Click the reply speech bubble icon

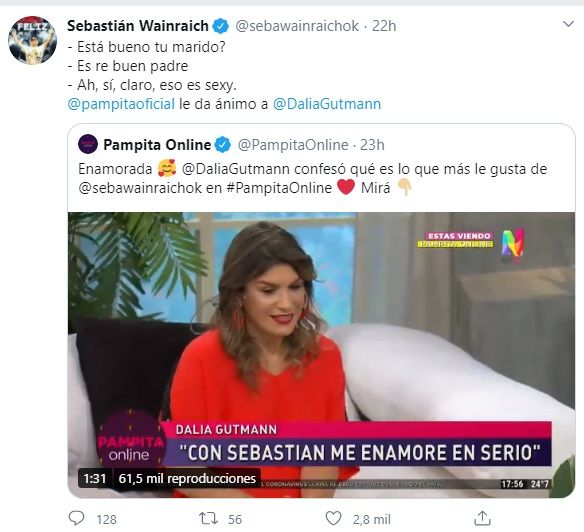[77, 518]
